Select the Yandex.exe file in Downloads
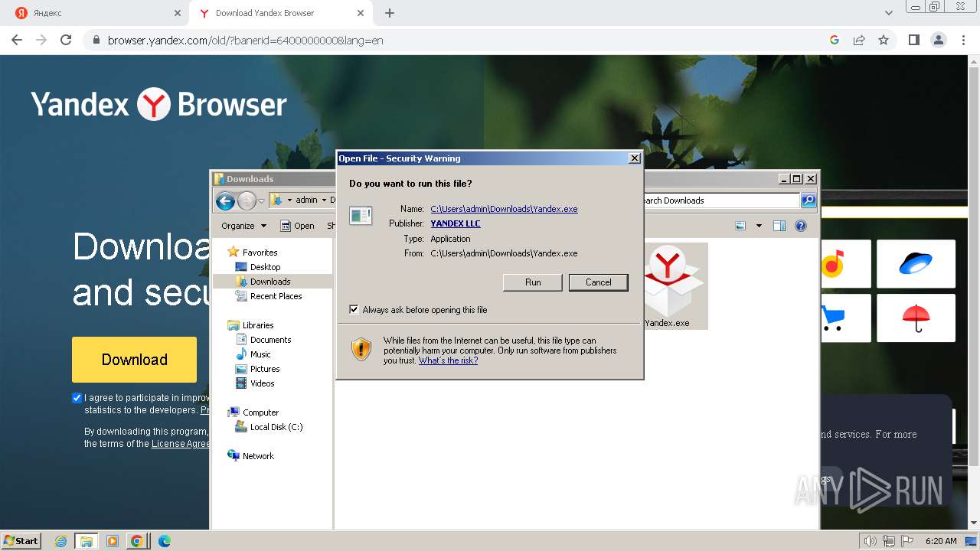This screenshot has height=551, width=980. coord(668,286)
